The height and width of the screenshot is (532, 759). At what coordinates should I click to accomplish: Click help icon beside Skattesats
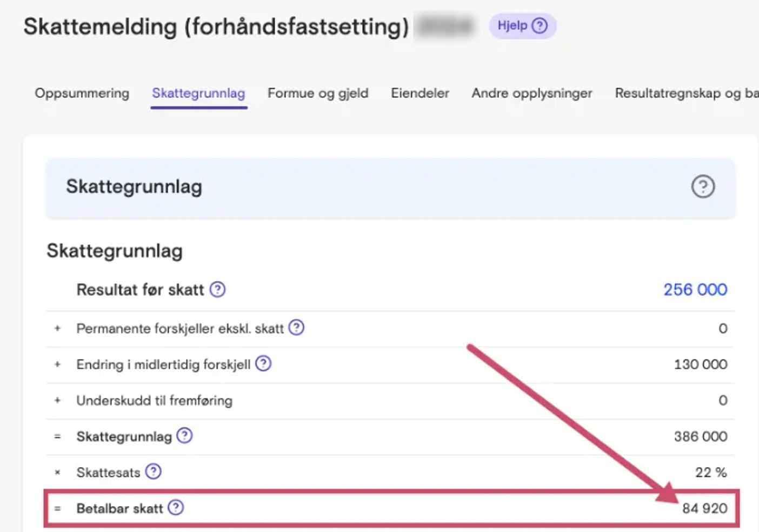click(x=154, y=472)
